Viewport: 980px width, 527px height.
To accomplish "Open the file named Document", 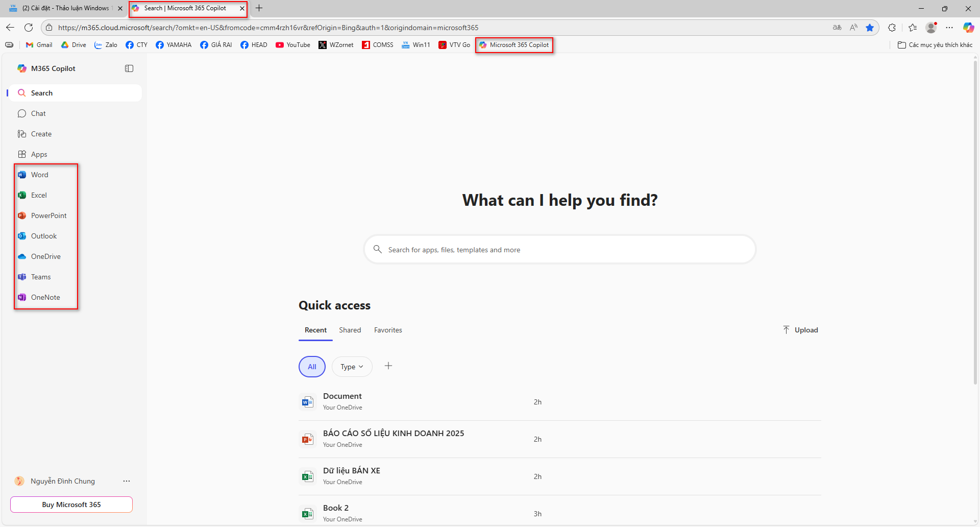I will point(560,402).
